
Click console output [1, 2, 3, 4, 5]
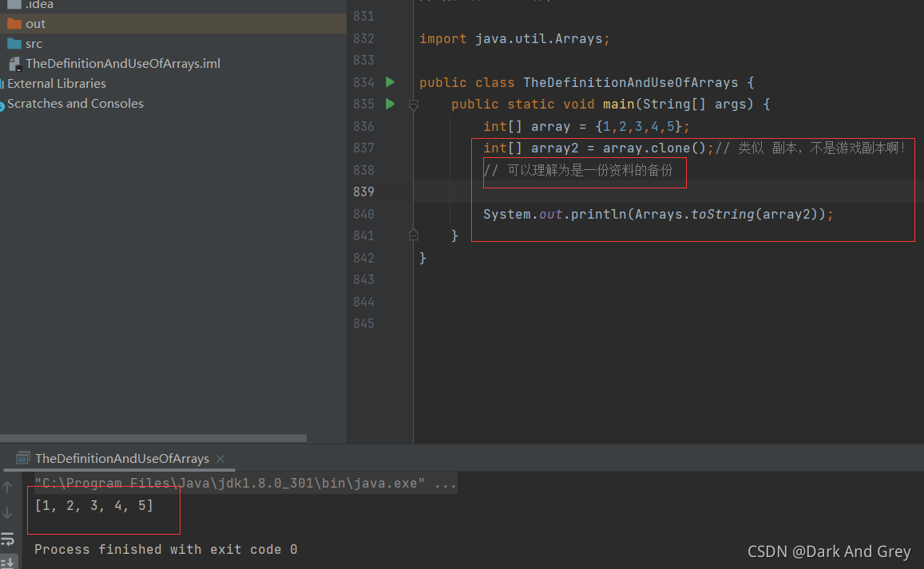coord(94,505)
